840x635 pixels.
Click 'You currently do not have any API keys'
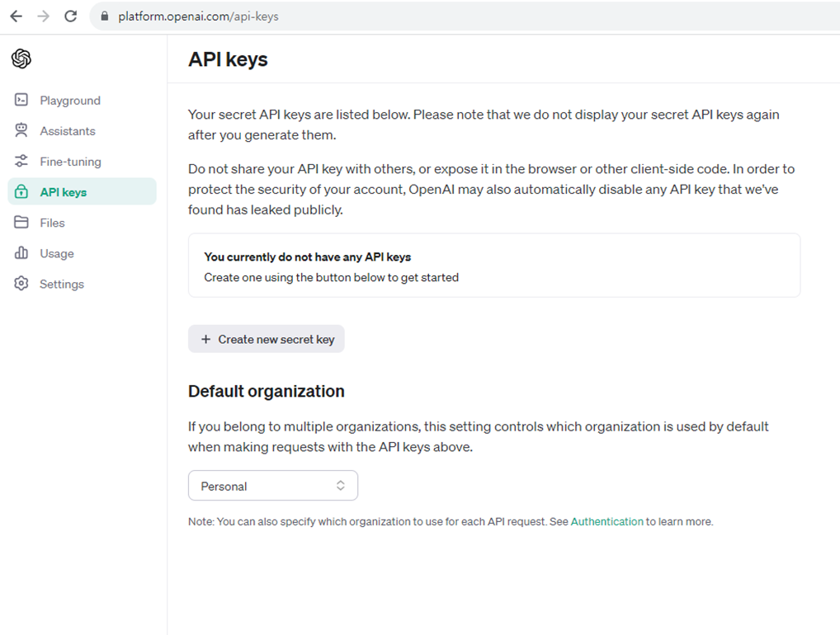(x=308, y=257)
